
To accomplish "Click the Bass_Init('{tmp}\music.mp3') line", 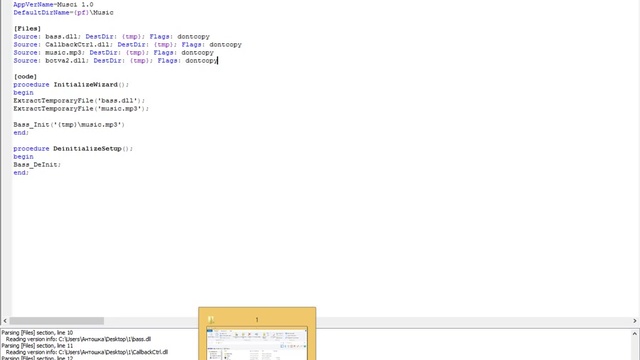I will point(69,124).
